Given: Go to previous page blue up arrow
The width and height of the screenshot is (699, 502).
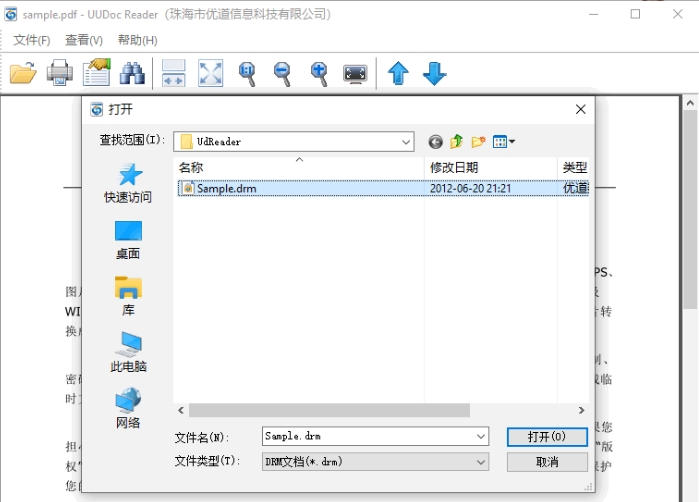Looking at the screenshot, I should [x=398, y=73].
